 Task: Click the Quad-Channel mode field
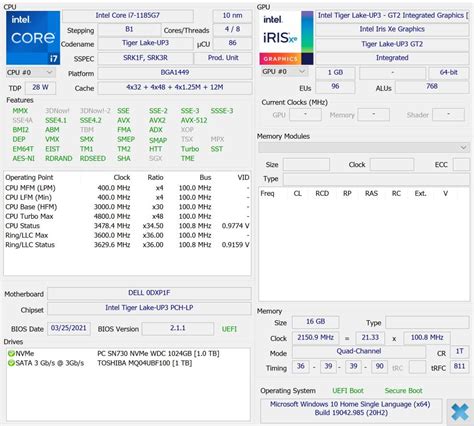pos(359,351)
